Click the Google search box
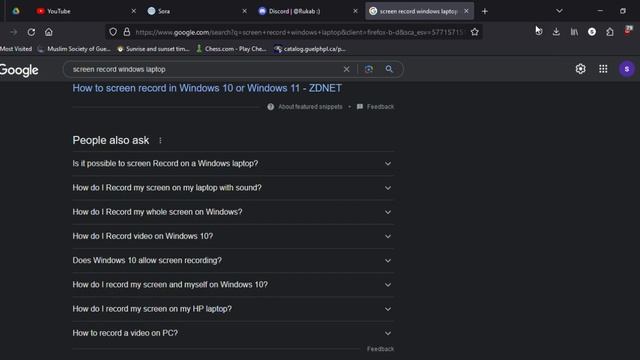The image size is (640, 360). [204, 69]
